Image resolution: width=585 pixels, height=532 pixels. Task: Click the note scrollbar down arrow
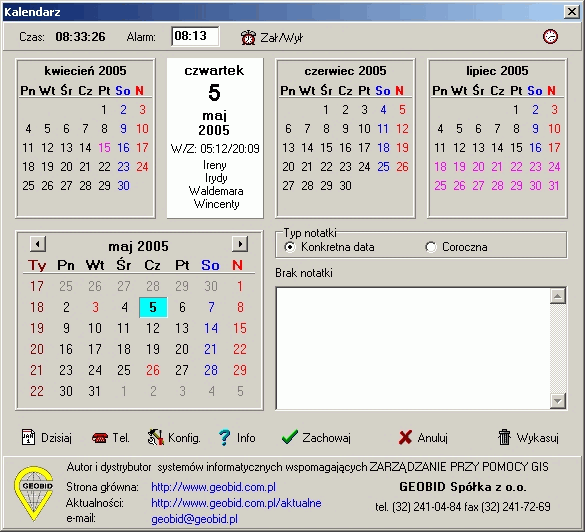[x=558, y=401]
